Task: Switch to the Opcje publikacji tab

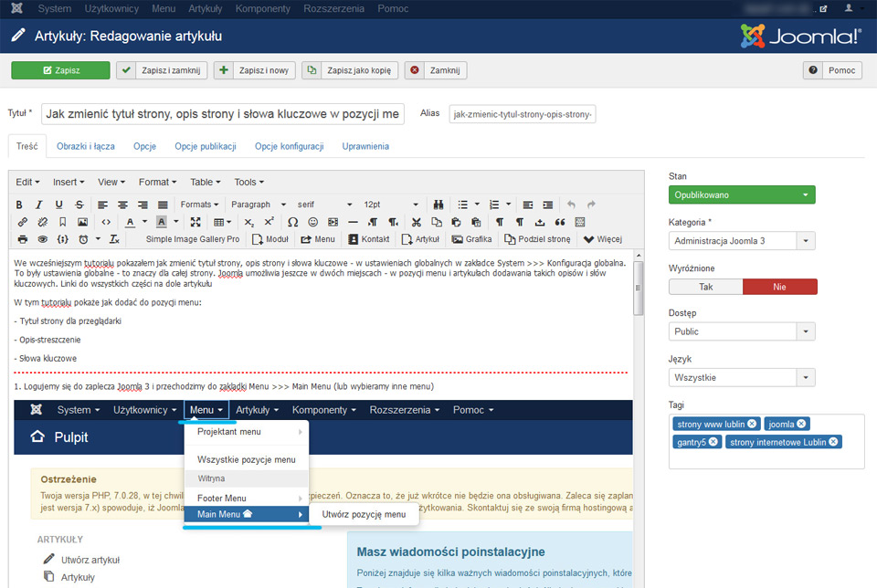Action: tap(206, 146)
